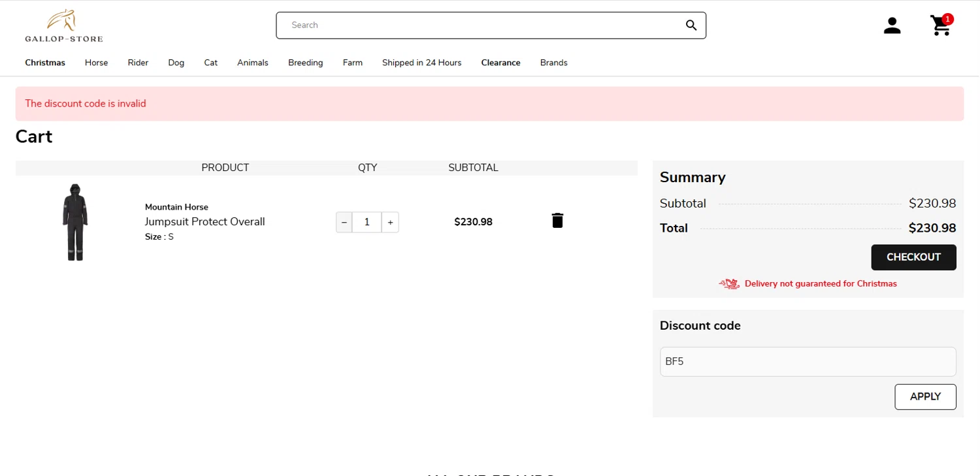Click the SUBTOTAL column header

point(473,168)
